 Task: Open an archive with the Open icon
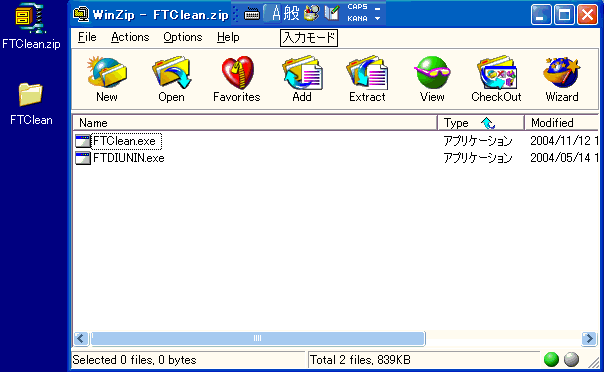coord(171,79)
